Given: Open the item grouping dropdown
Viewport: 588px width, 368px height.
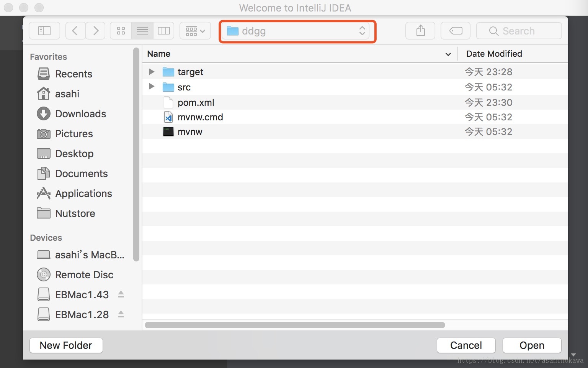Looking at the screenshot, I should [x=195, y=31].
